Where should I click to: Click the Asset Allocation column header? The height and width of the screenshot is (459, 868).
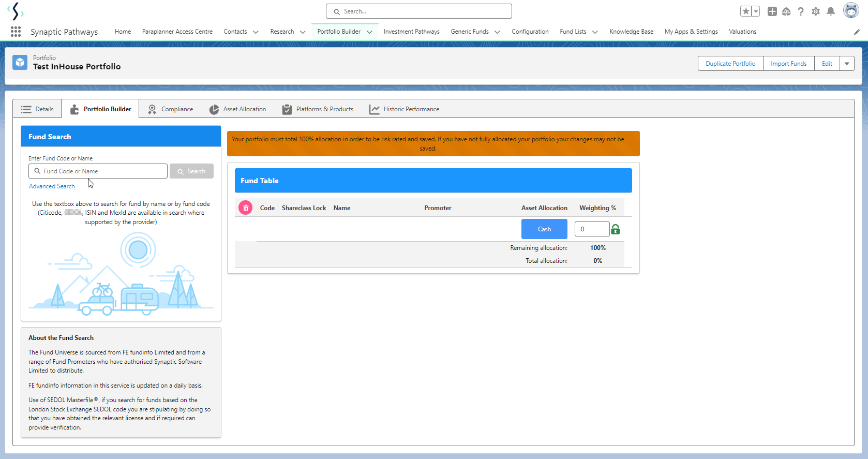click(544, 208)
